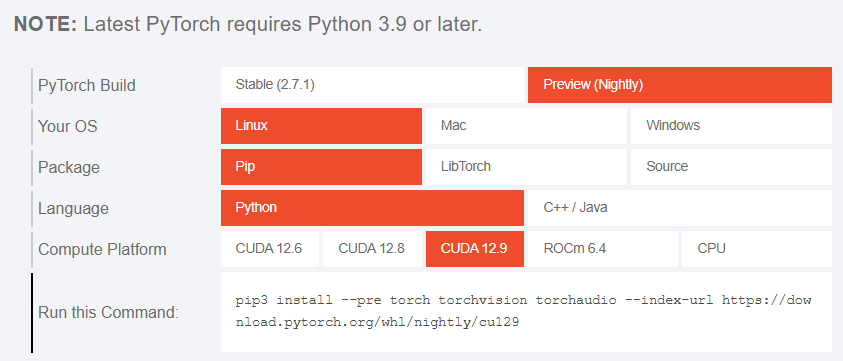
Task: Choose CUDA 12.9 compute platform
Action: (475, 249)
